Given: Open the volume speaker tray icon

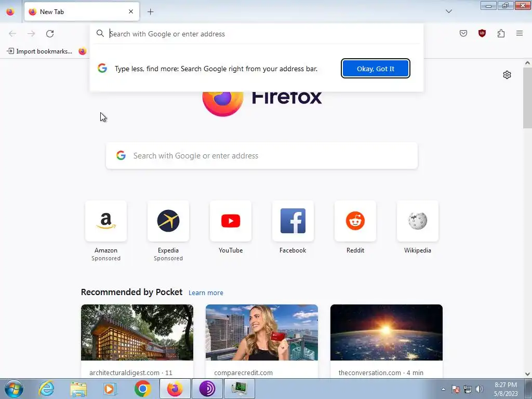Looking at the screenshot, I should pyautogui.click(x=480, y=389).
